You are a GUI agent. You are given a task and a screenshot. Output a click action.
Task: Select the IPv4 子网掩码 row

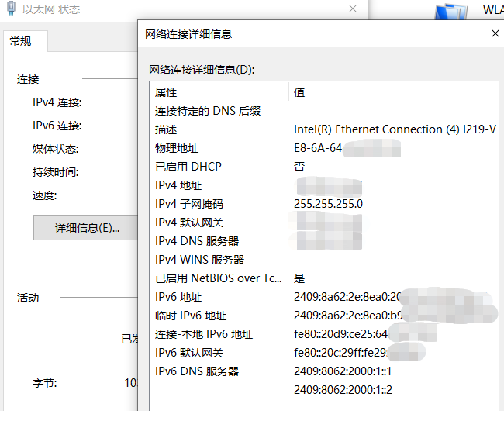click(188, 204)
